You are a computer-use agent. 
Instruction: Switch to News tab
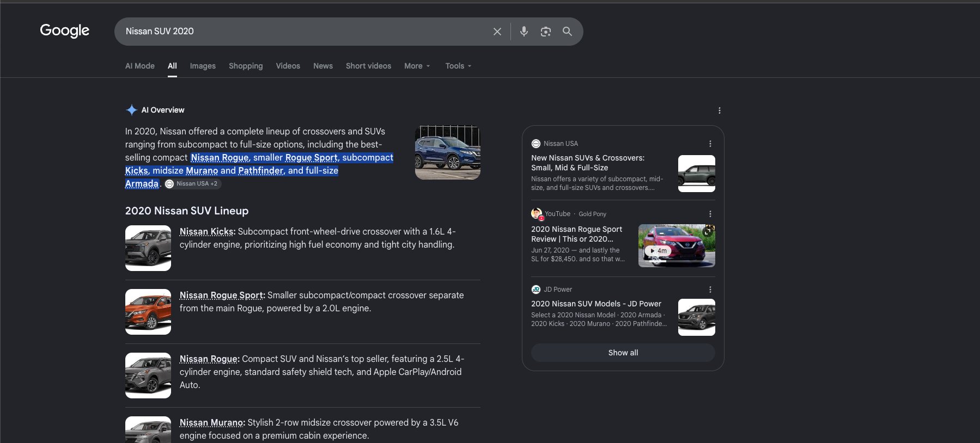[323, 66]
